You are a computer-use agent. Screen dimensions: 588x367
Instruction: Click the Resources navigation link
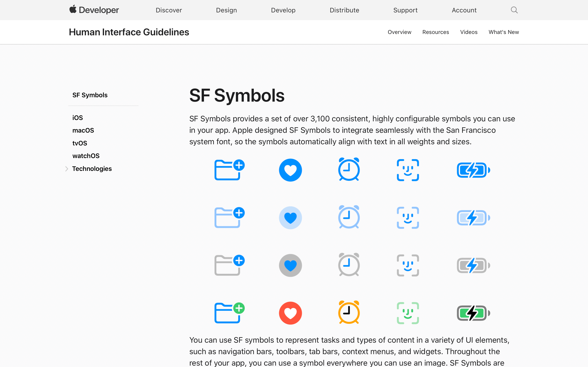(436, 32)
